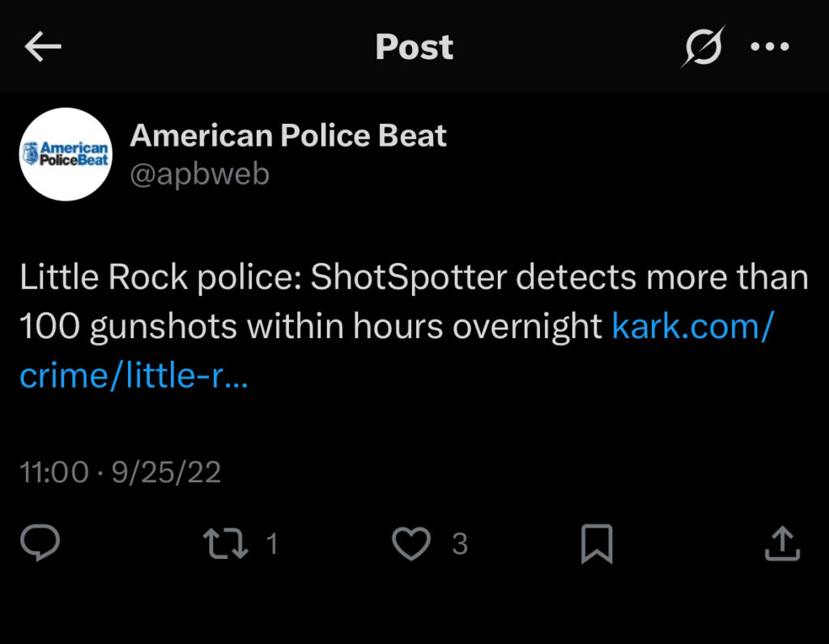Viewport: 829px width, 644px height.
Task: Tap the Post header title
Action: click(414, 48)
